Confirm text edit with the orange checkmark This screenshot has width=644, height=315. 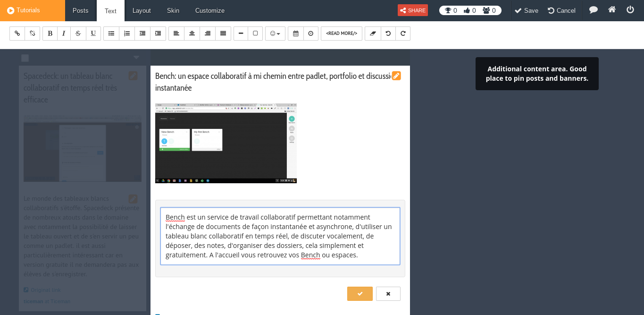[360, 294]
